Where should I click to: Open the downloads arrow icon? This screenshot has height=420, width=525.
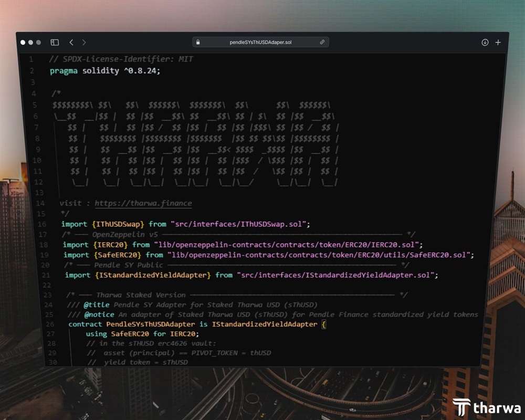(x=485, y=42)
